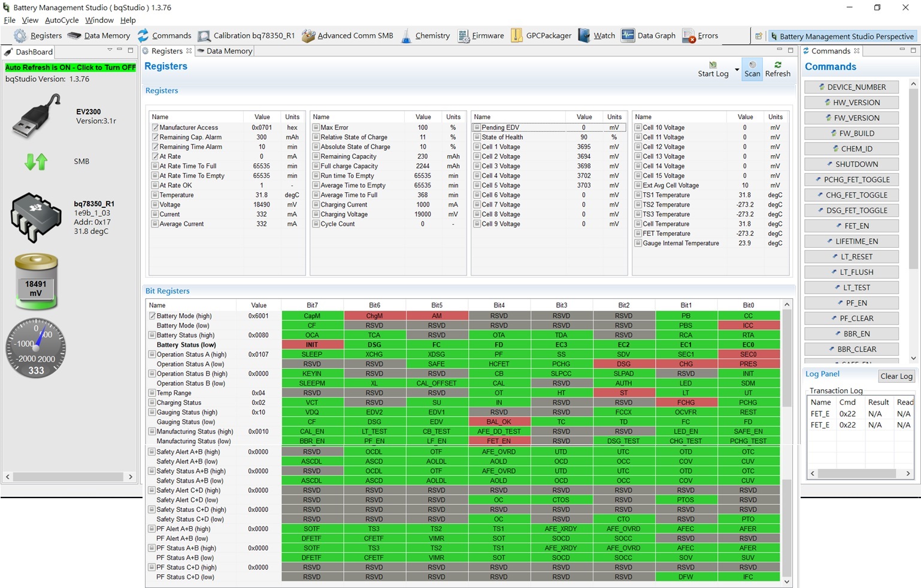
Task: Click the State of Health value 90
Action: coord(584,137)
